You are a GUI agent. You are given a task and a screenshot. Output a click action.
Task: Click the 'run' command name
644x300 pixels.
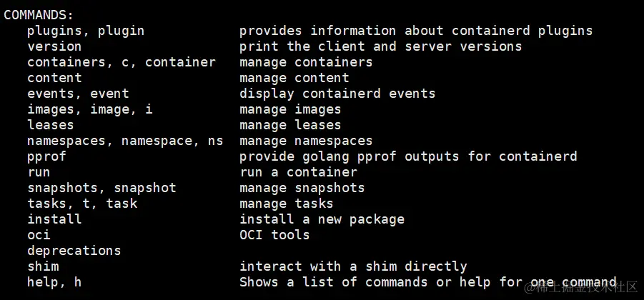(39, 172)
